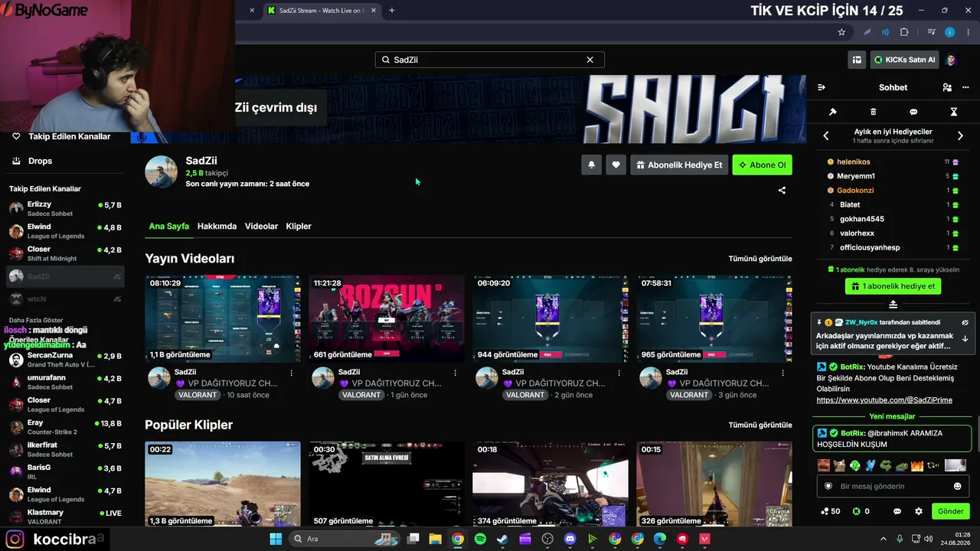Open Spotify from the taskbar

tap(480, 539)
